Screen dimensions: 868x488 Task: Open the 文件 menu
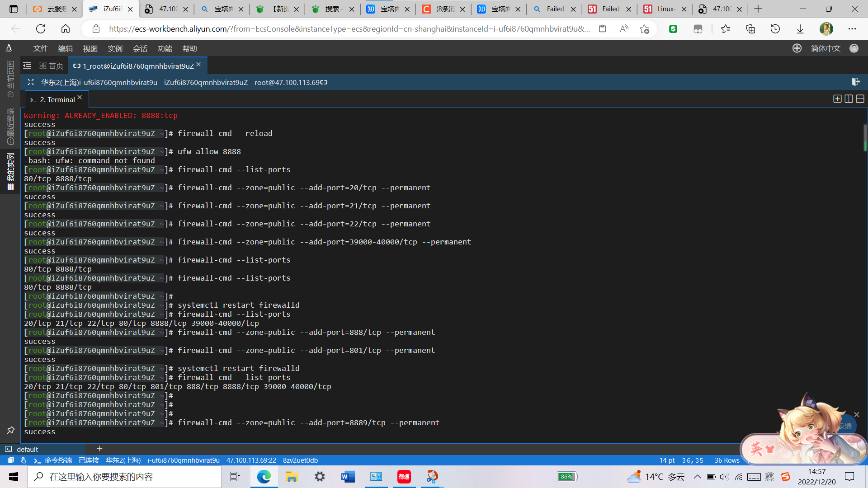click(41, 48)
